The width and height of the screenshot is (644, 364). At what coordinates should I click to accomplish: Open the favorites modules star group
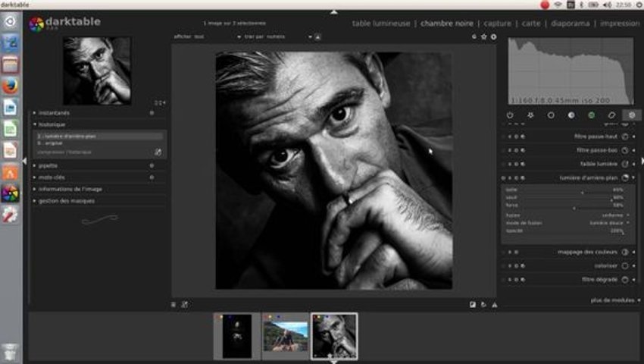pyautogui.click(x=530, y=115)
